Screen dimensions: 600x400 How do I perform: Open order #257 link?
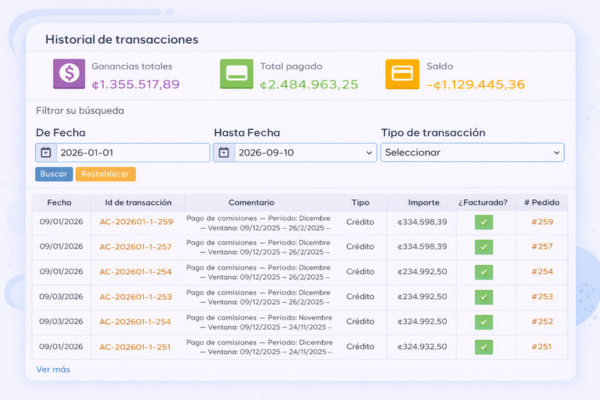click(542, 247)
